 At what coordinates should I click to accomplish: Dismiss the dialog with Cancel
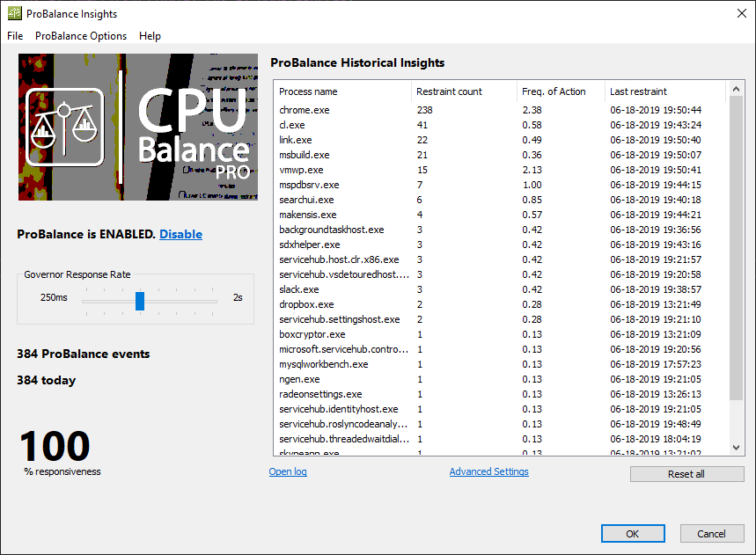point(711,533)
